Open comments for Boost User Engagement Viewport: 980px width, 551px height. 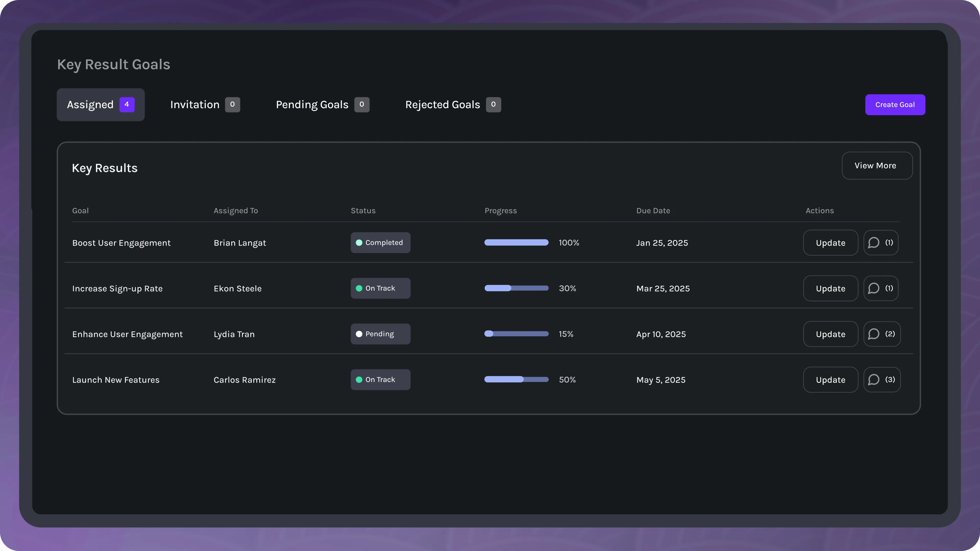(880, 243)
